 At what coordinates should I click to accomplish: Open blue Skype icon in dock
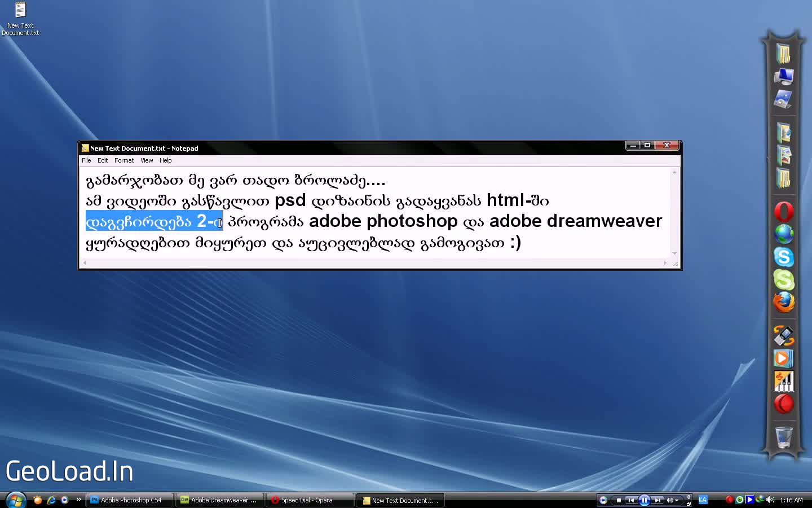784,257
